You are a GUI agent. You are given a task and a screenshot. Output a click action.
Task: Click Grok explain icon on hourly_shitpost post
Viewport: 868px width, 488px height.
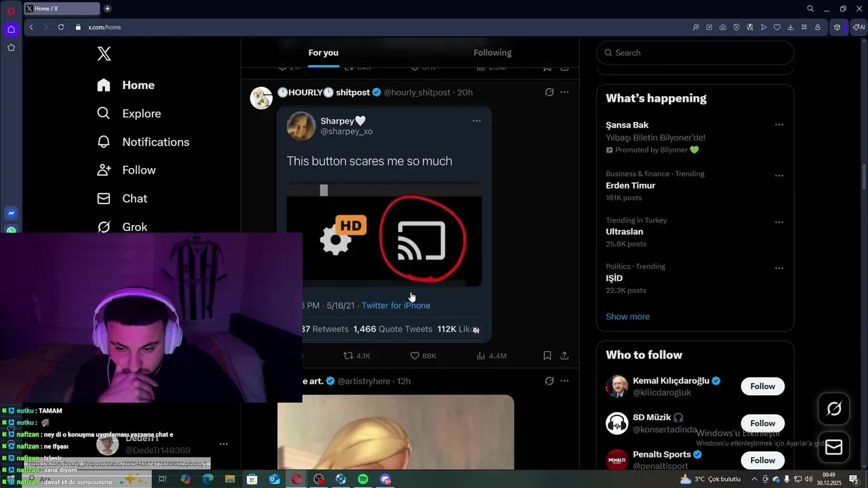549,92
